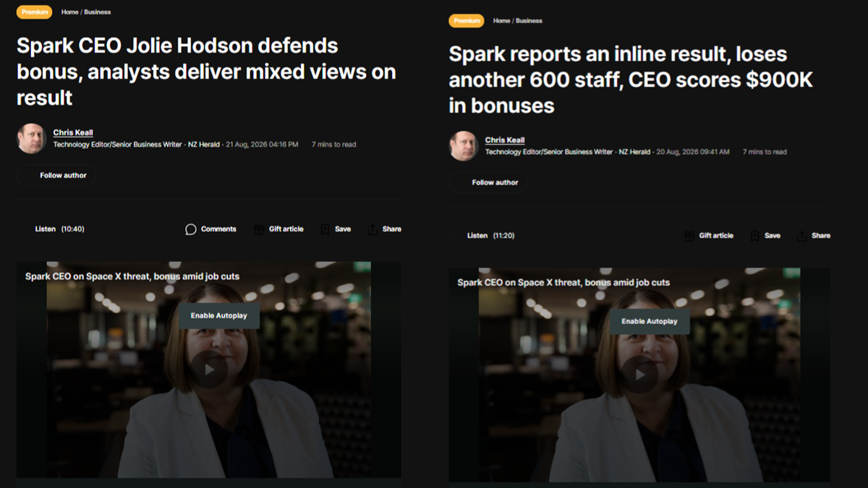Click the '21 Aug, 2026 04:16 PM' timestamp
This screenshot has width=868, height=488.
[262, 145]
